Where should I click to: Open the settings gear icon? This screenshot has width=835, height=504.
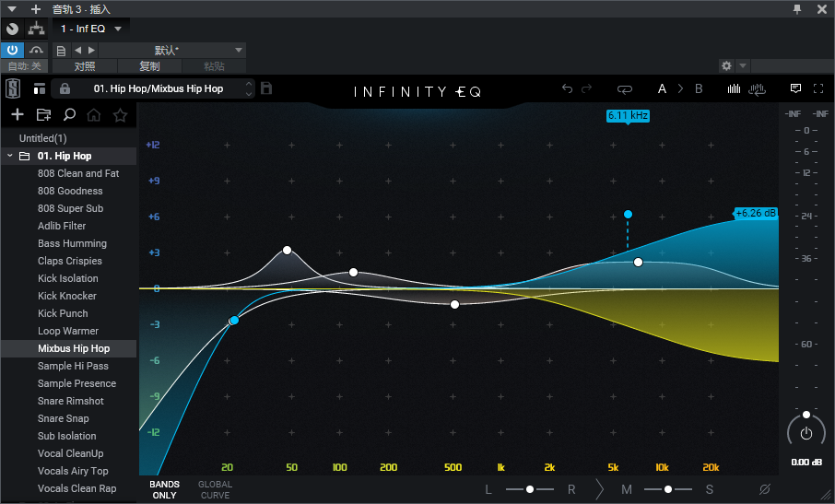[x=726, y=66]
